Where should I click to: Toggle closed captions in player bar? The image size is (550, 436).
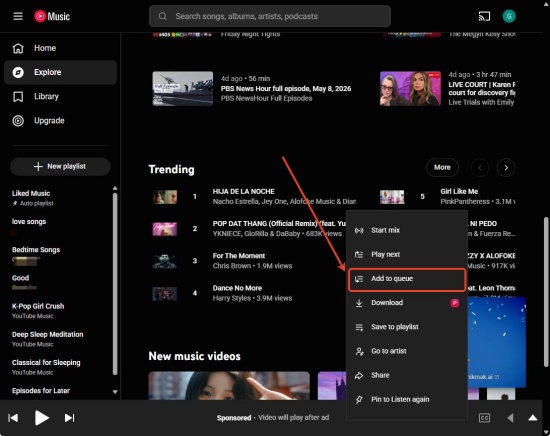(484, 418)
